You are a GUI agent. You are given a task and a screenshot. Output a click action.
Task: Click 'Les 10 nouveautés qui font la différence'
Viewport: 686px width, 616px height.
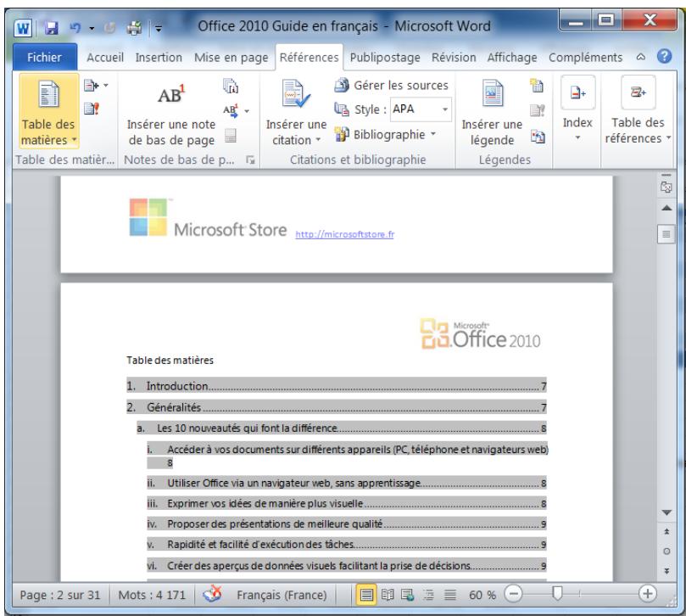[x=342, y=428]
